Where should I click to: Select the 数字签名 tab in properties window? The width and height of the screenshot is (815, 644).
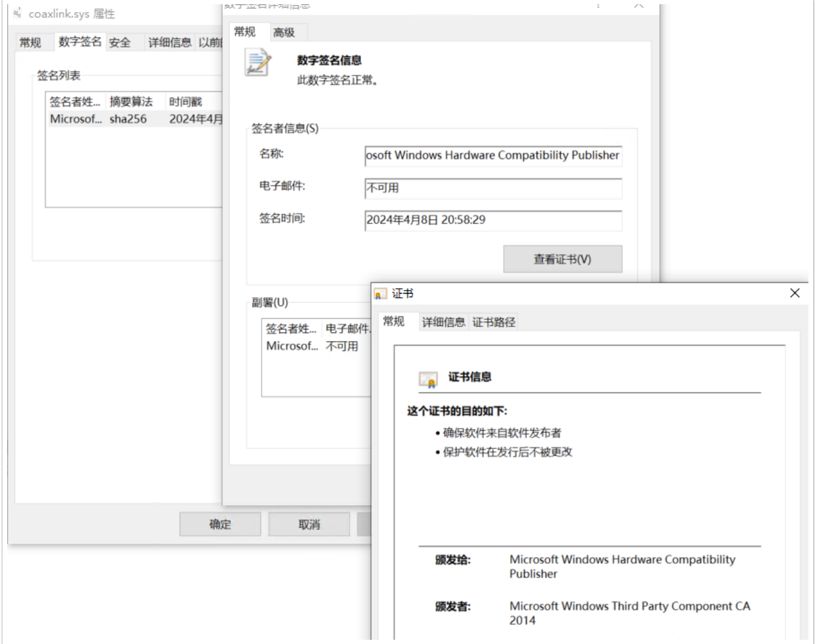(x=80, y=41)
